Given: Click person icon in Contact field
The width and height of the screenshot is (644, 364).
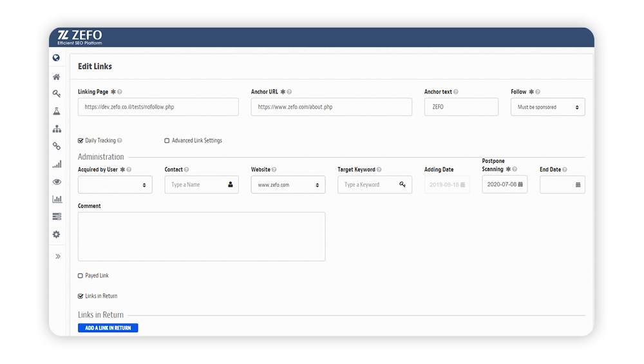Looking at the screenshot, I should click(x=231, y=184).
